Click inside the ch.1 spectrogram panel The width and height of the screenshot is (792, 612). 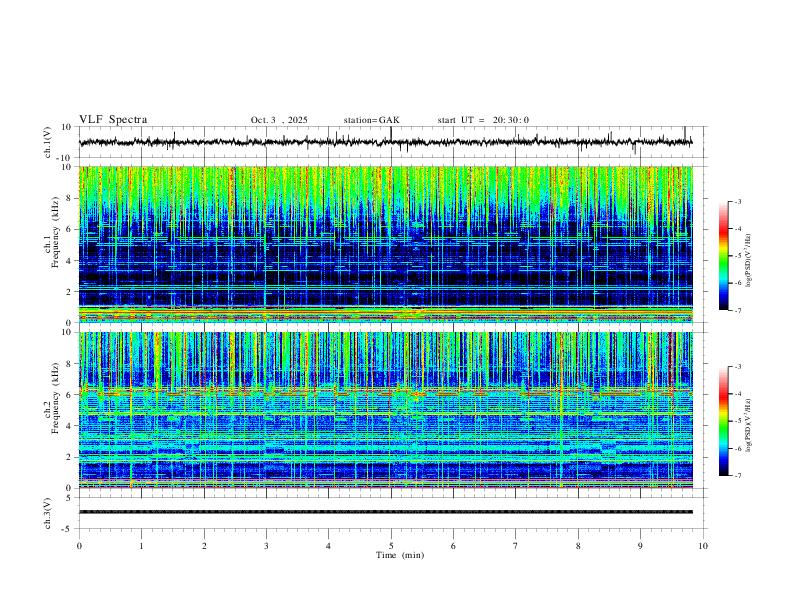(x=386, y=244)
